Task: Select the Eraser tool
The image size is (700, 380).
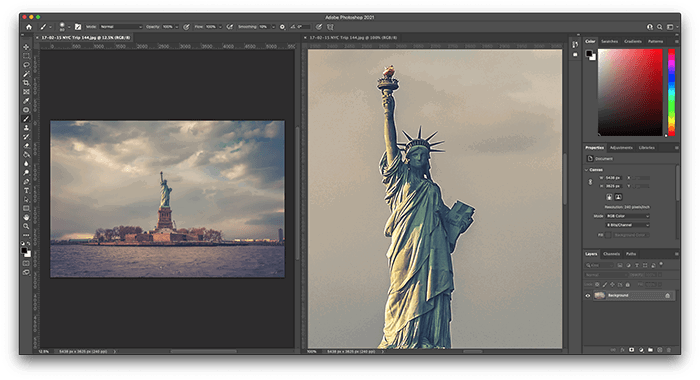Action: pyautogui.click(x=26, y=146)
